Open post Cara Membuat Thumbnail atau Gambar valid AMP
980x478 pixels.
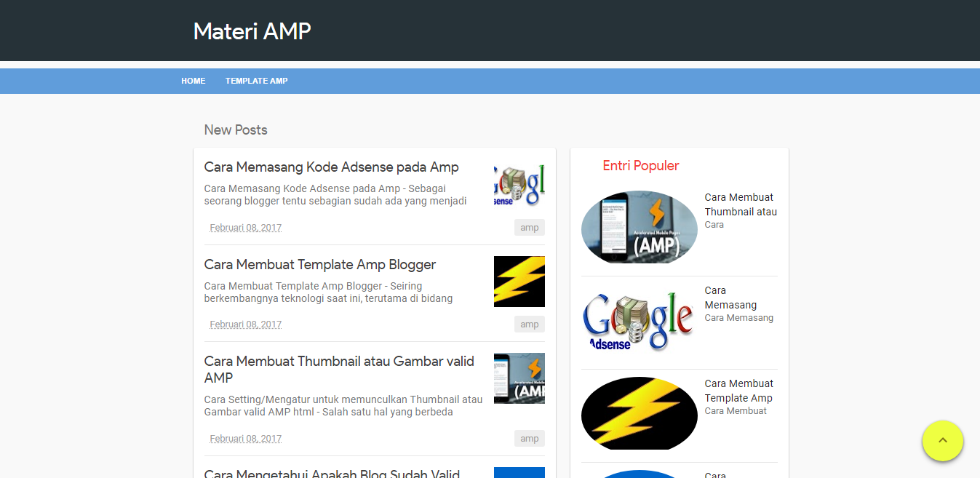[339, 369]
